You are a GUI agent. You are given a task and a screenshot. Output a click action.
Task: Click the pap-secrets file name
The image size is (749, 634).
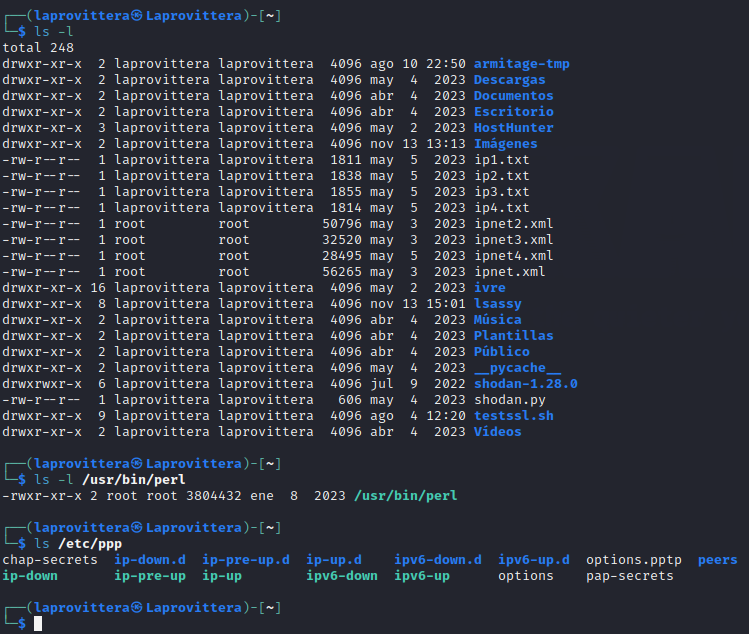[x=630, y=576]
